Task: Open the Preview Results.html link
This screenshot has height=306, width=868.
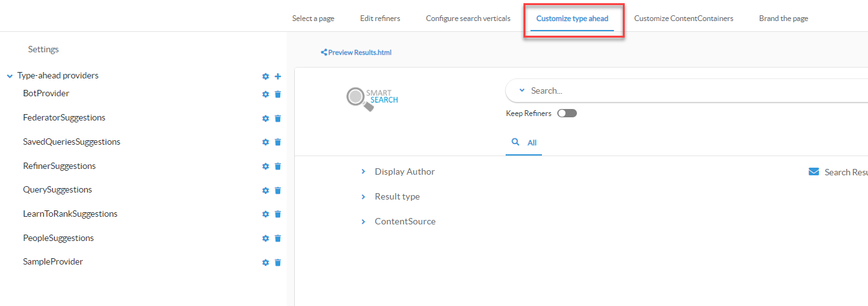Action: click(x=356, y=52)
